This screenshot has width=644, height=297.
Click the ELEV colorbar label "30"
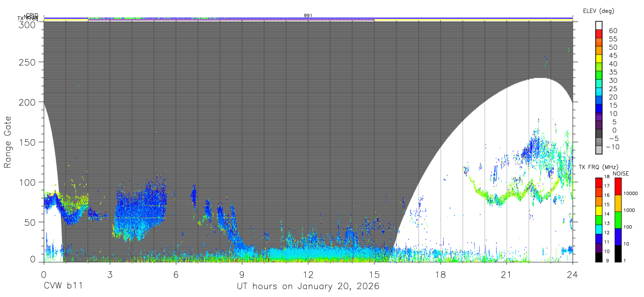[613, 81]
